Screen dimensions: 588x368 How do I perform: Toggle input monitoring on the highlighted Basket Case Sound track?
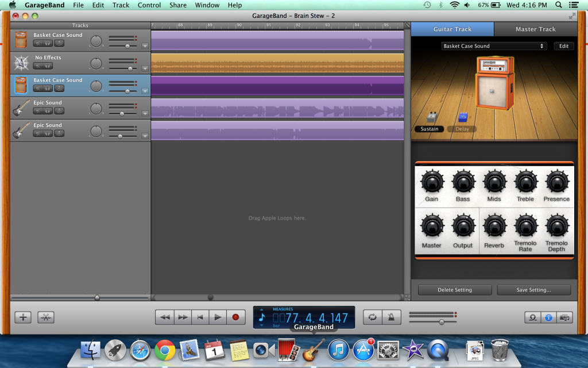(x=59, y=89)
